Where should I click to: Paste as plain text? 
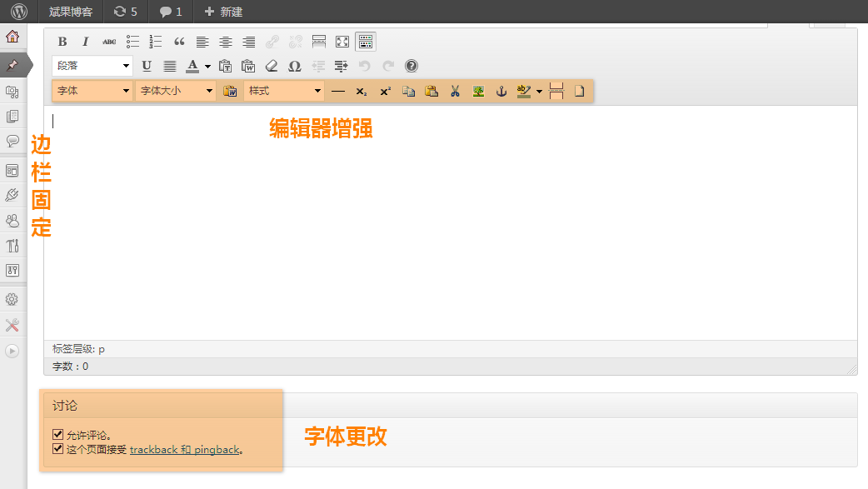tap(225, 66)
